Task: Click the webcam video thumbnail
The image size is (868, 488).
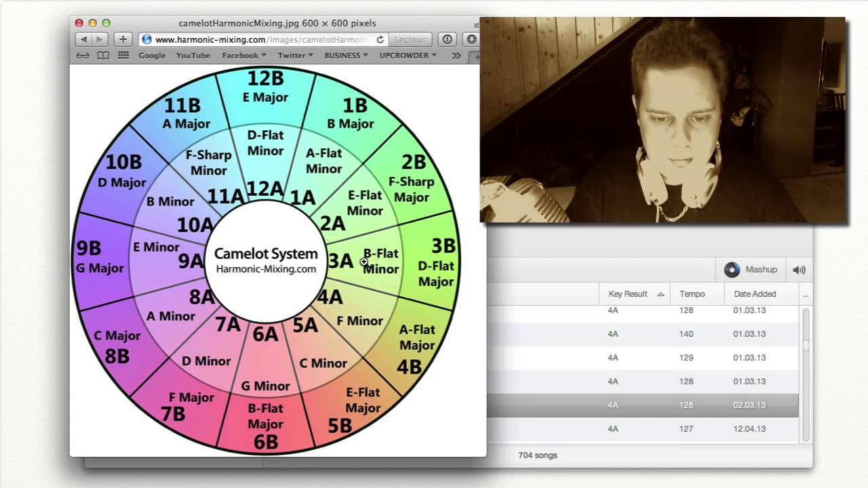Action: tap(663, 120)
